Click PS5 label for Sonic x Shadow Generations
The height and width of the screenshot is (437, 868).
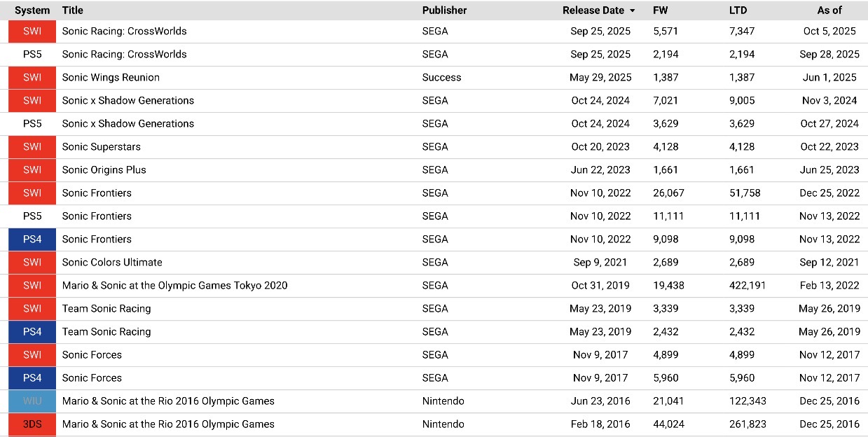pyautogui.click(x=32, y=124)
